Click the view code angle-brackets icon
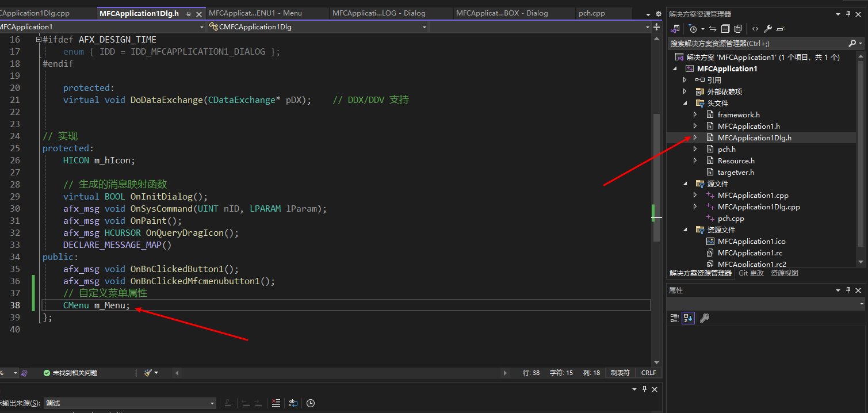Screen dimensions: 868x413 coord(755,28)
